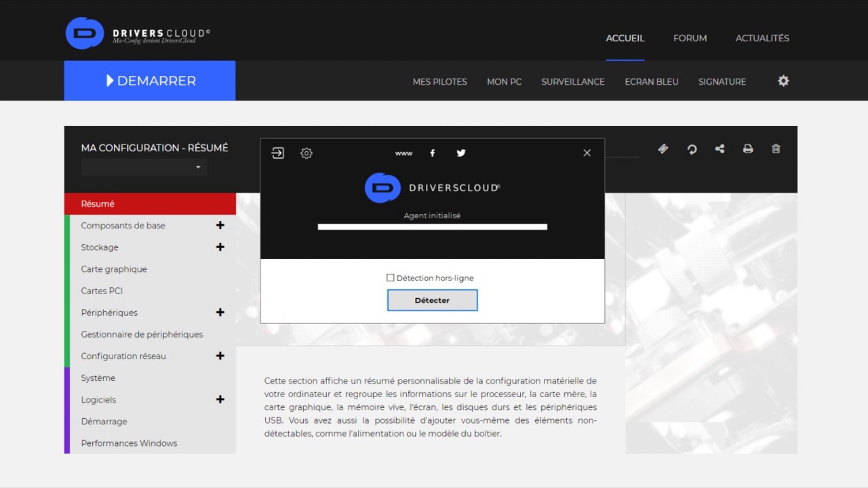This screenshot has height=488, width=868.
Task: Enable the Détection hors-ligne checkbox
Action: [391, 278]
